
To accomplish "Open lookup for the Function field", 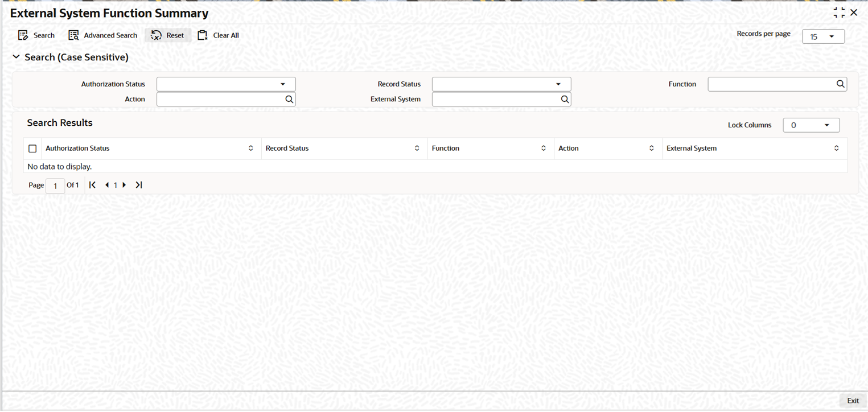I will point(841,84).
